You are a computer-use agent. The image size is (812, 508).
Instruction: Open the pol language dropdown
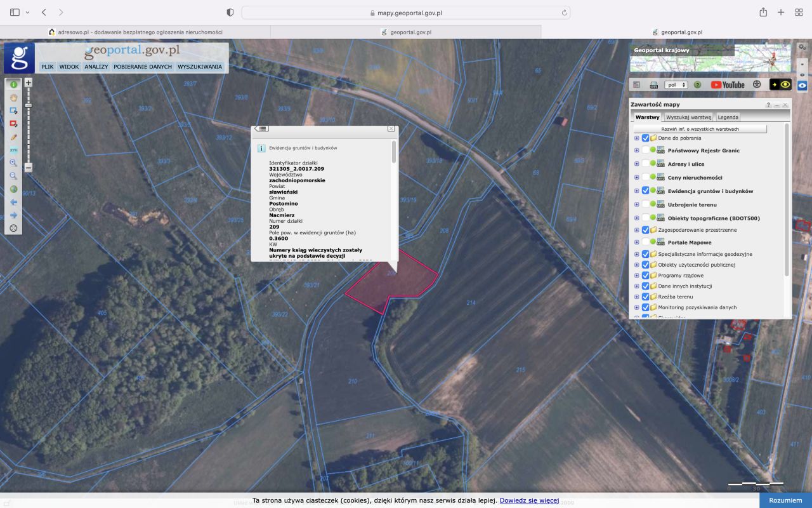click(x=676, y=84)
